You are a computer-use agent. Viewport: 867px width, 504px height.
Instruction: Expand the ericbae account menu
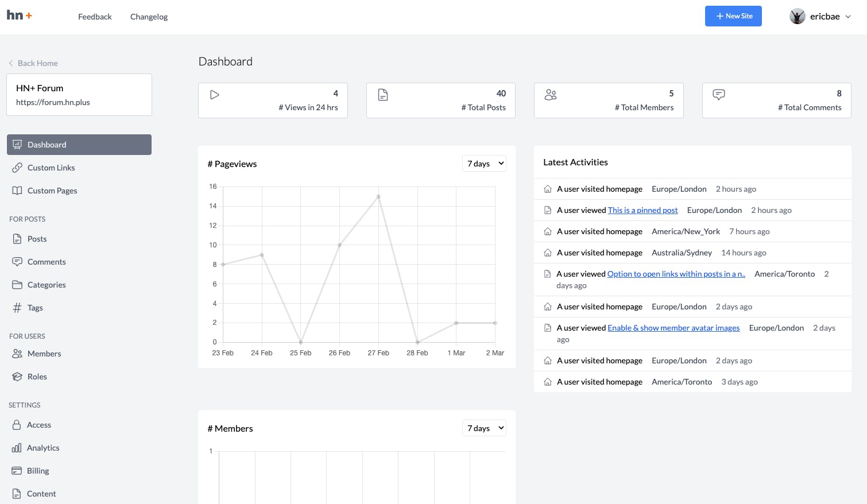coord(820,17)
